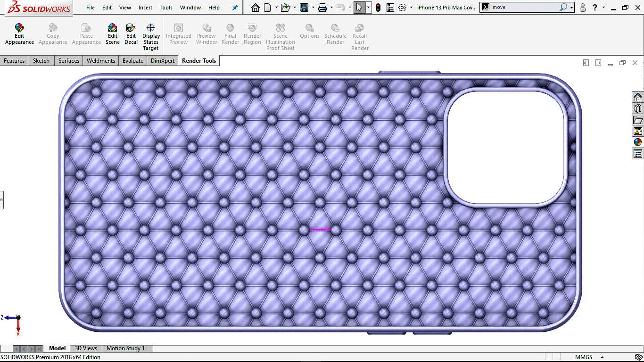Click the Copy Appearance icon
This screenshot has width=644, height=362.
click(53, 28)
